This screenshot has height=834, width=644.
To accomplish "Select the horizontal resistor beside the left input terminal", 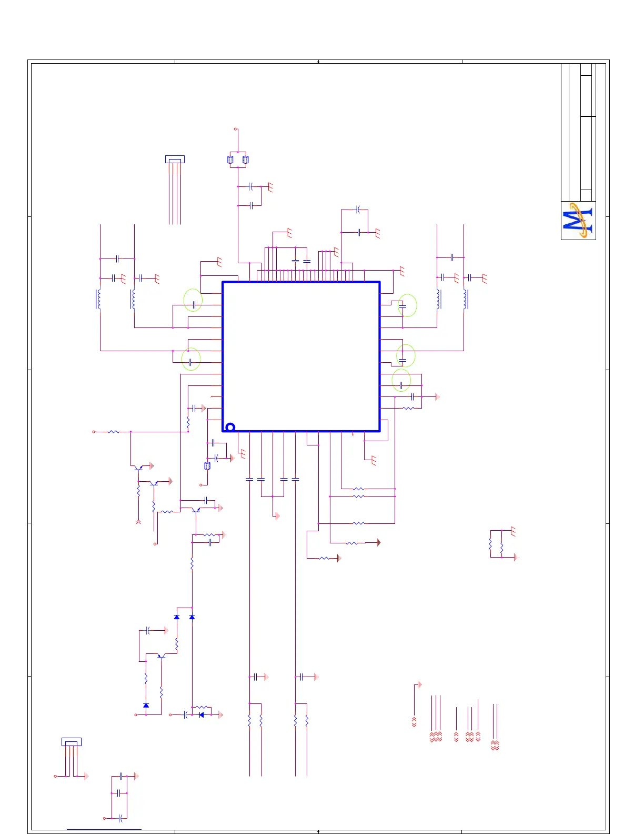I will click(x=114, y=432).
